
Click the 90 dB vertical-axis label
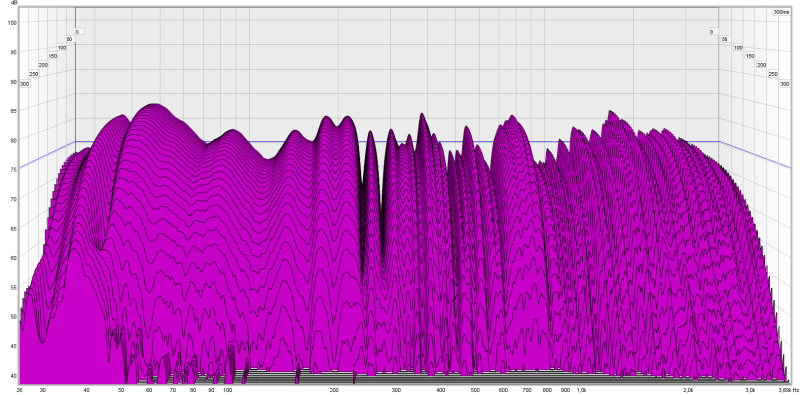pyautogui.click(x=15, y=81)
